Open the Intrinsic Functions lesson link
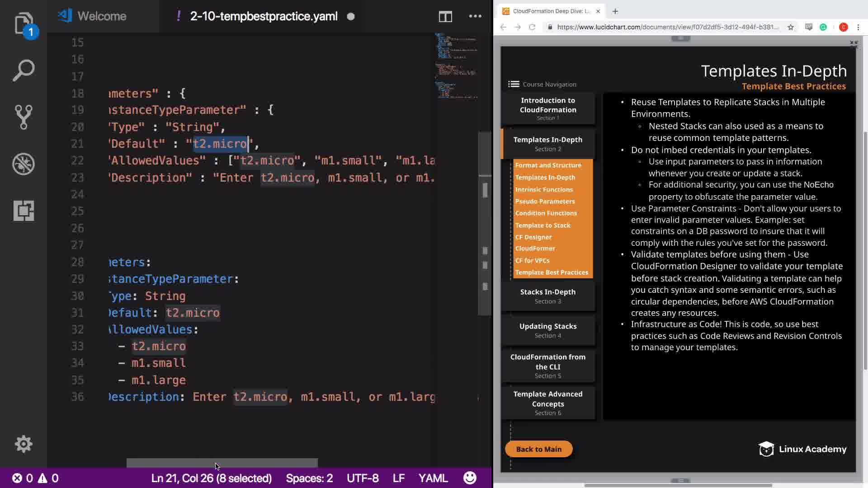This screenshot has height=488, width=868. click(544, 189)
